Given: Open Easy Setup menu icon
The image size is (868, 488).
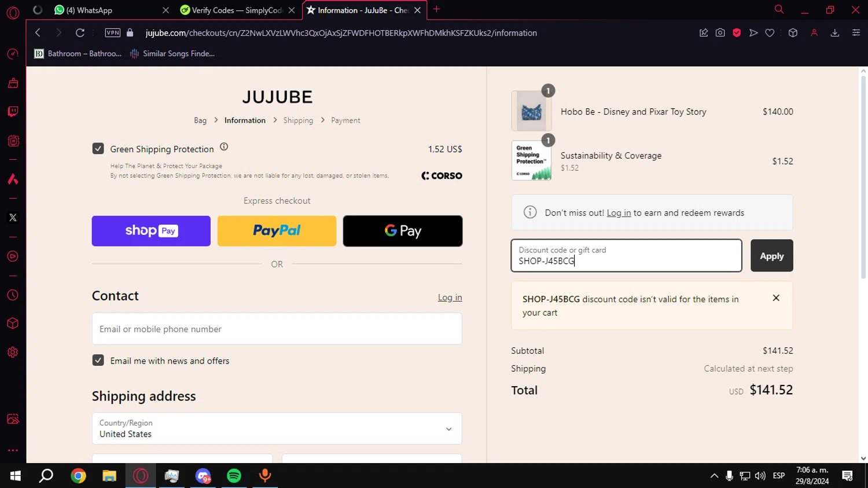Looking at the screenshot, I should [x=856, y=33].
